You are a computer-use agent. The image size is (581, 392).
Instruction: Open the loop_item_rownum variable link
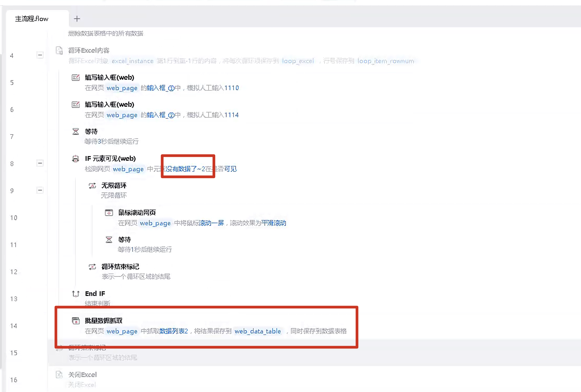coord(386,61)
